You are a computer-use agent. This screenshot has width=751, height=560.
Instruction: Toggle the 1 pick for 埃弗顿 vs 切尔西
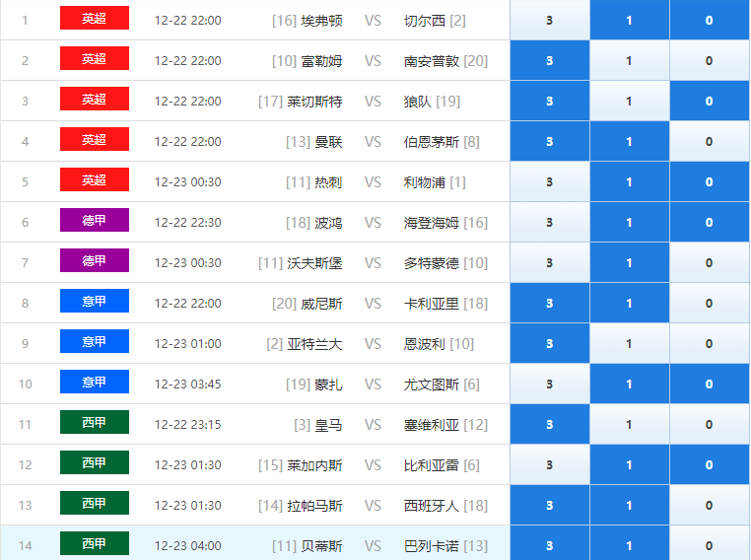pos(630,20)
